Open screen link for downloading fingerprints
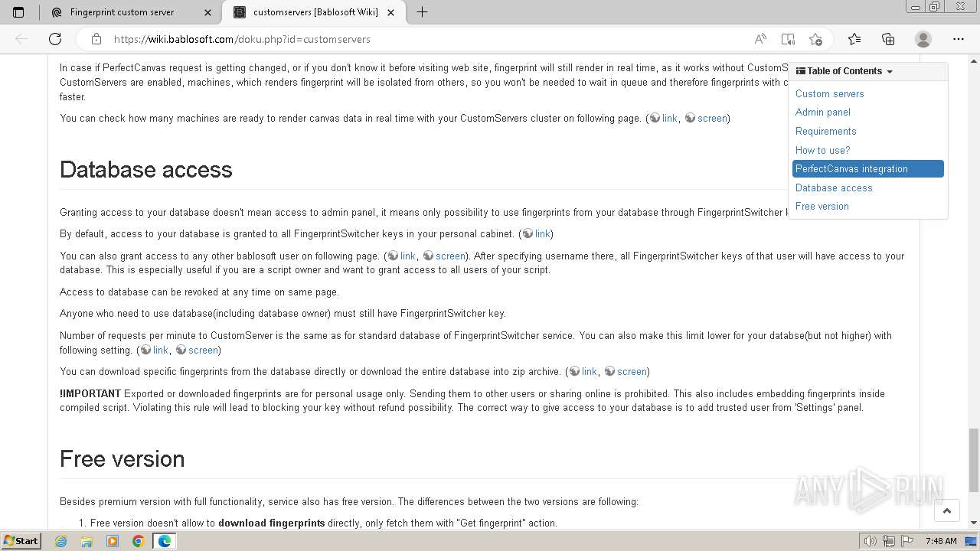This screenshot has height=551, width=980. (x=632, y=372)
